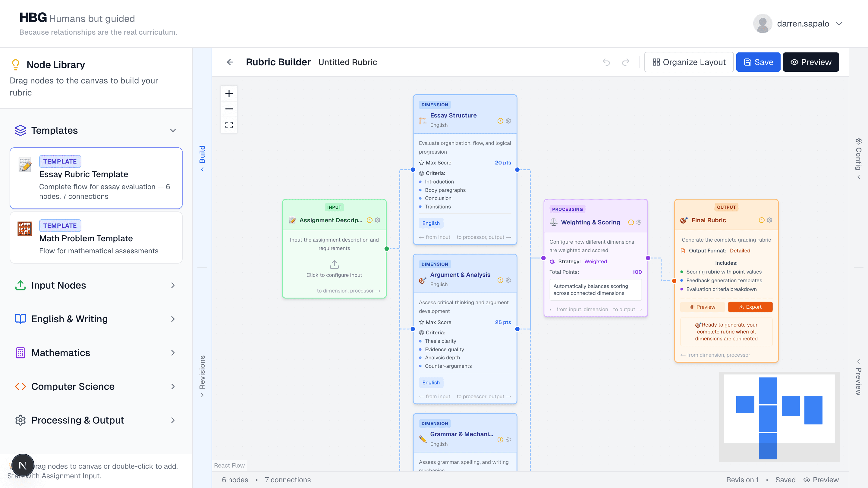Open gear settings on Weighting & Scoring node
Viewport: 868px width, 488px height.
click(639, 222)
